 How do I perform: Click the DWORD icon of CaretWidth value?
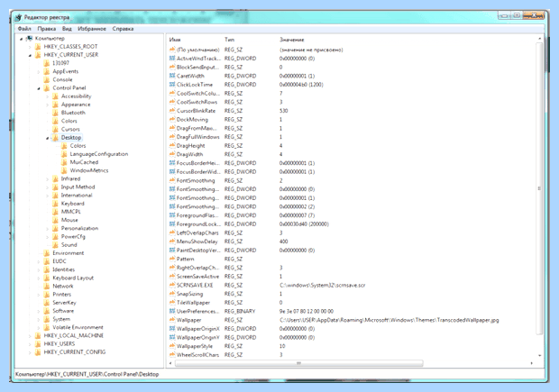[x=172, y=76]
